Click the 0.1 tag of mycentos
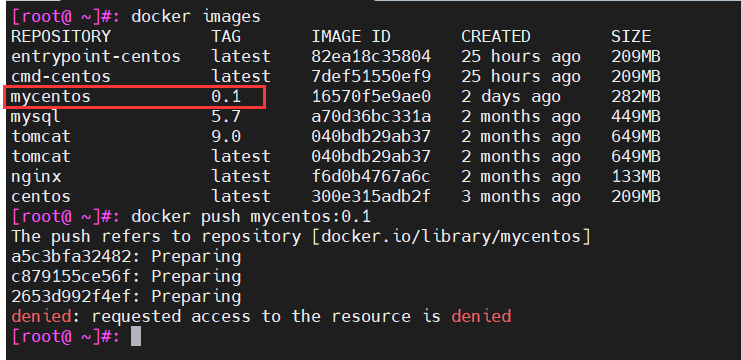The image size is (741, 360). pos(226,97)
